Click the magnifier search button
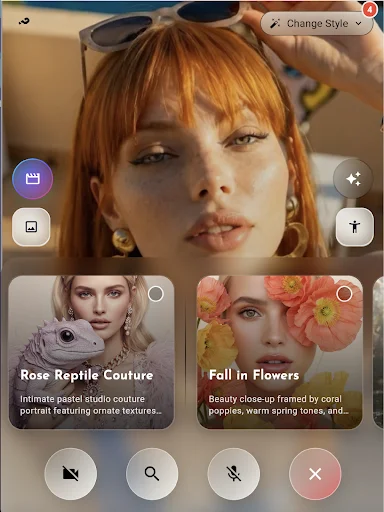The width and height of the screenshot is (384, 512). (152, 474)
